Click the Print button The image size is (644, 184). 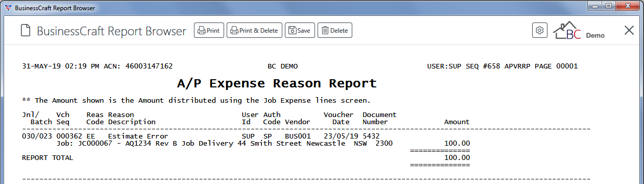point(208,30)
